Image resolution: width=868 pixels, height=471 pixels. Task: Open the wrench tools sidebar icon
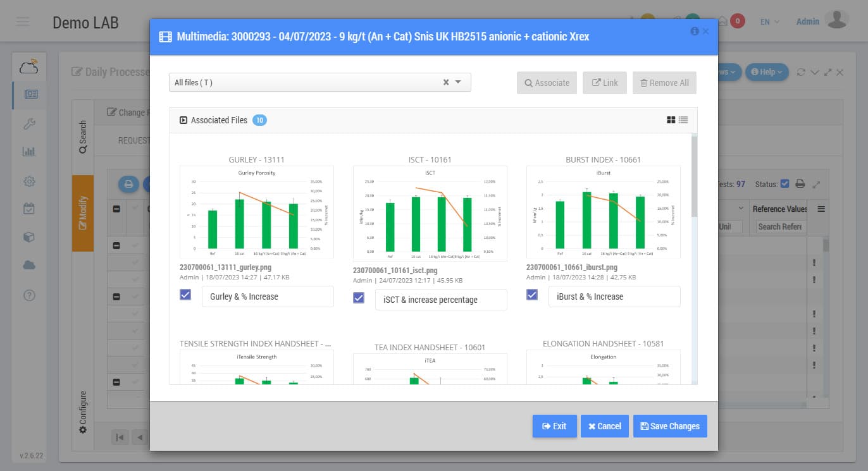tap(29, 124)
